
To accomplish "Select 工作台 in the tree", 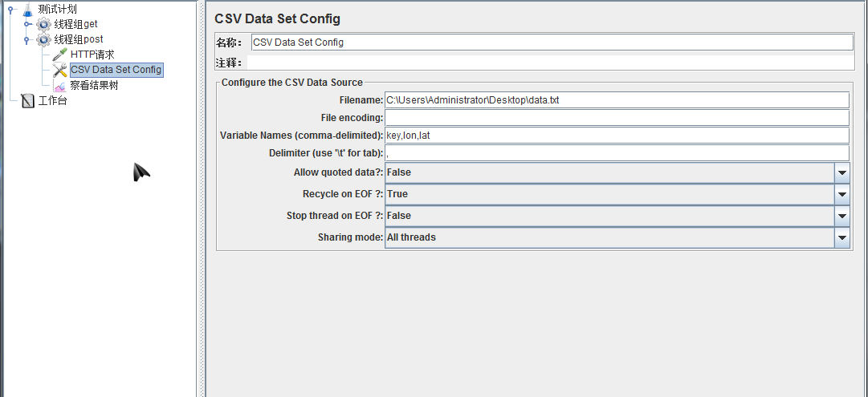I will [x=52, y=101].
